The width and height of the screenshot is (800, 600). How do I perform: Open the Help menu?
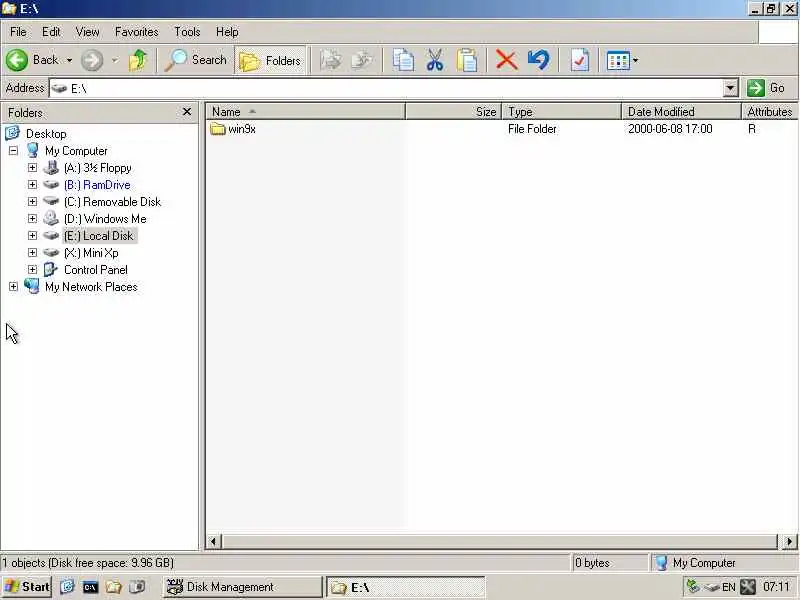227,32
